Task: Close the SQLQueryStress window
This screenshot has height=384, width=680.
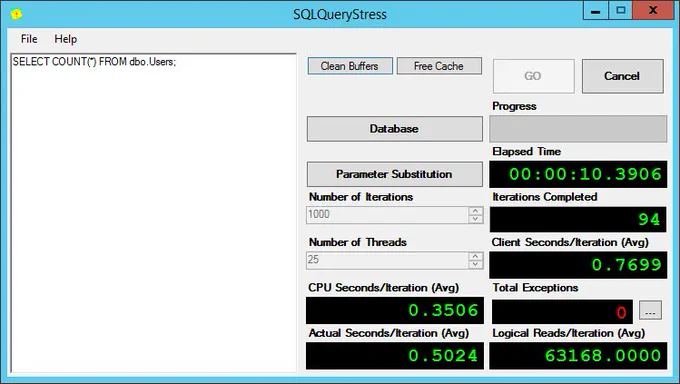Action: click(x=653, y=10)
